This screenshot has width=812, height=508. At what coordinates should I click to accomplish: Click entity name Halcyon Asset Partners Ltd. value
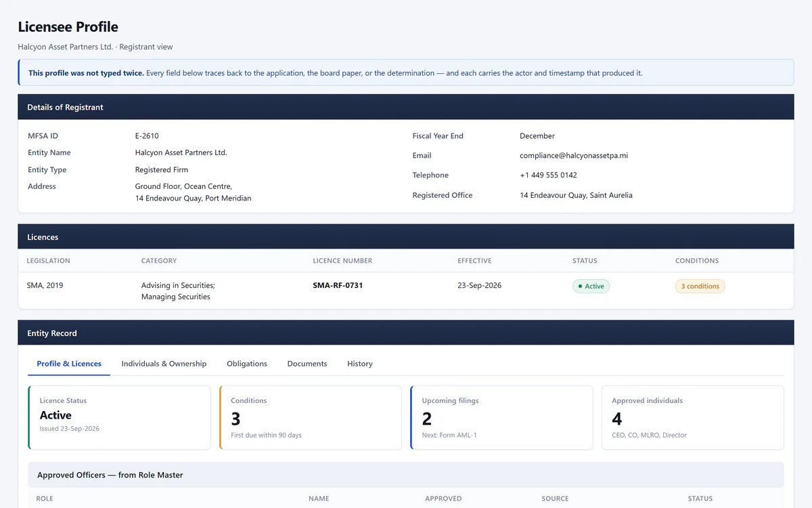point(181,153)
